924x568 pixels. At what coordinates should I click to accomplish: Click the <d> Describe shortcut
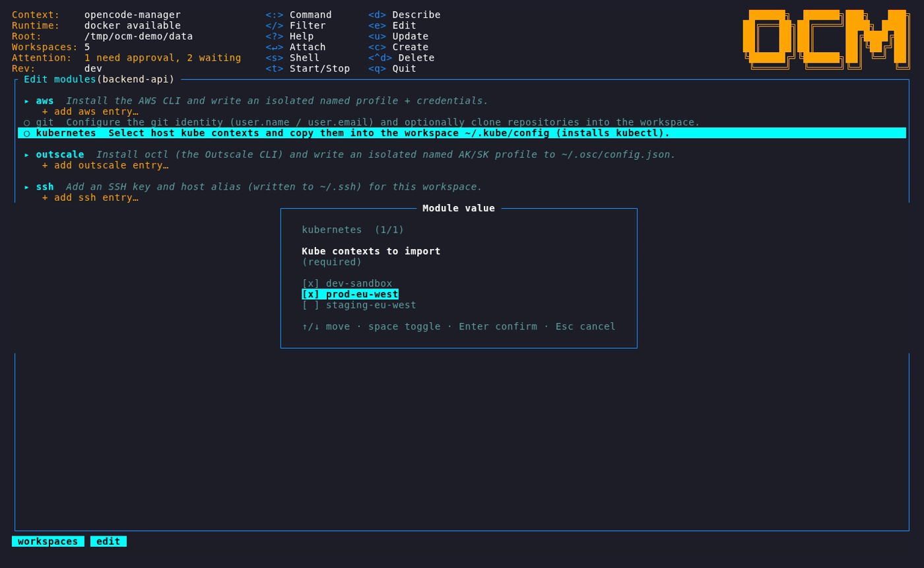[405, 15]
